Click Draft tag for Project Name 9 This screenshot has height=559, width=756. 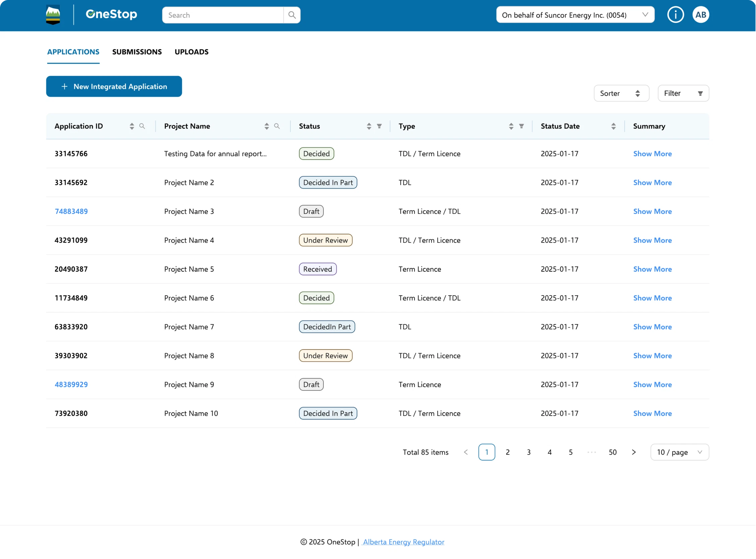click(311, 384)
